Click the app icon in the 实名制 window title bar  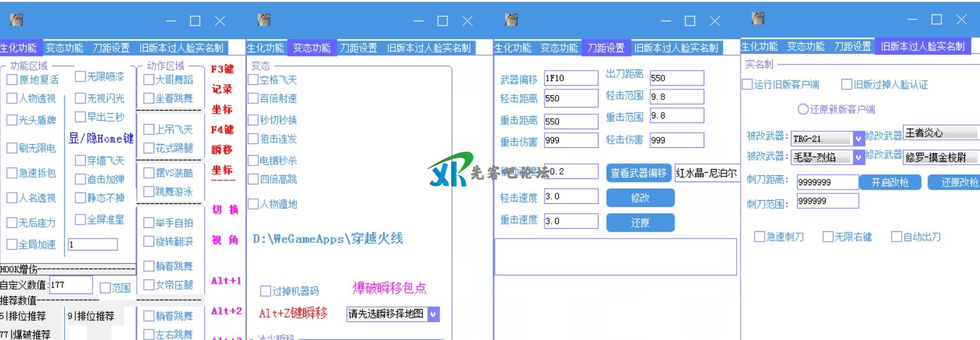point(758,19)
